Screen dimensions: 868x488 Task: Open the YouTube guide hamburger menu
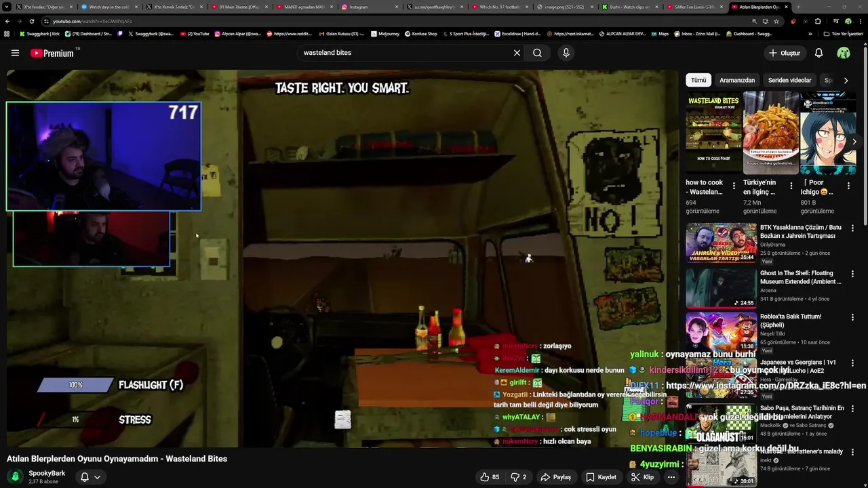click(15, 53)
